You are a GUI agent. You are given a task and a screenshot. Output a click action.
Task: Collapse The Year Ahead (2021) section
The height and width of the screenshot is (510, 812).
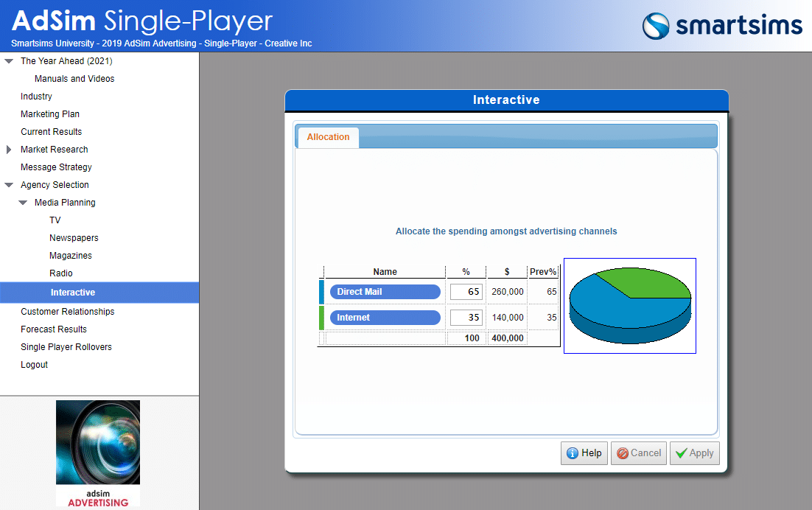tap(9, 61)
